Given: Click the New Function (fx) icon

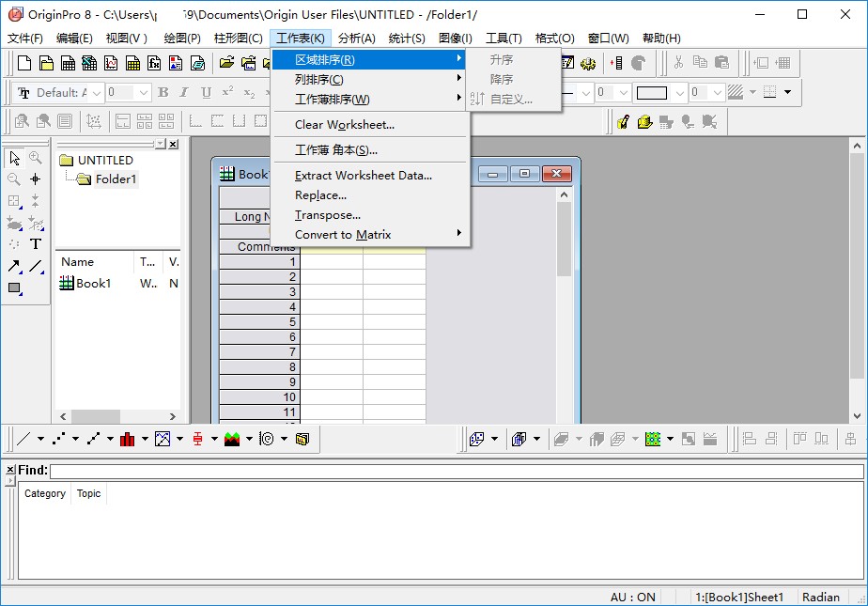Looking at the screenshot, I should [x=154, y=63].
